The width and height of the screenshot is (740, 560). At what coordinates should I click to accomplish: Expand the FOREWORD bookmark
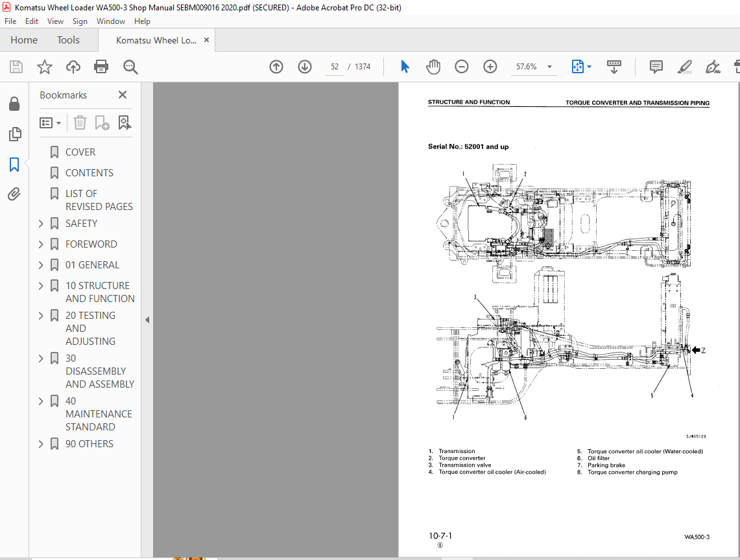[x=41, y=244]
